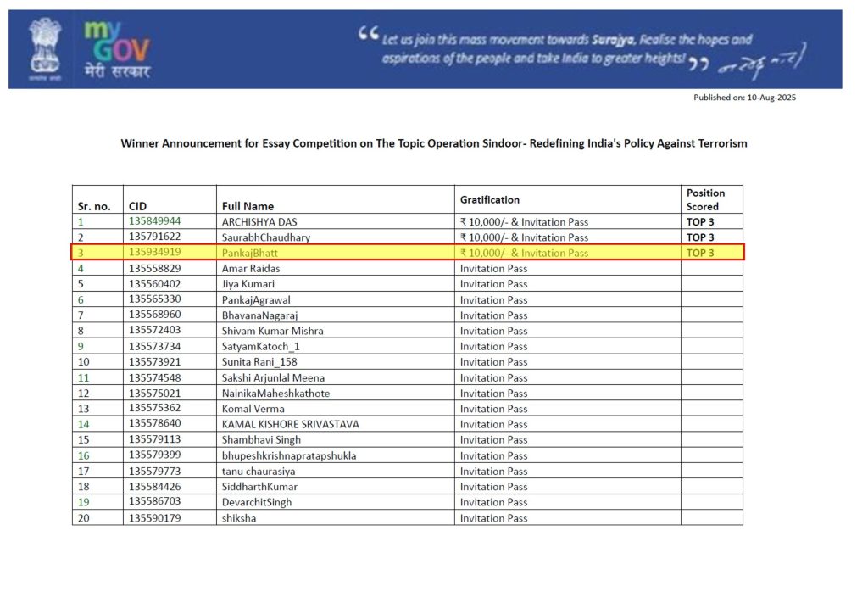Click CID 135573921
868x614 pixels.
click(155, 362)
